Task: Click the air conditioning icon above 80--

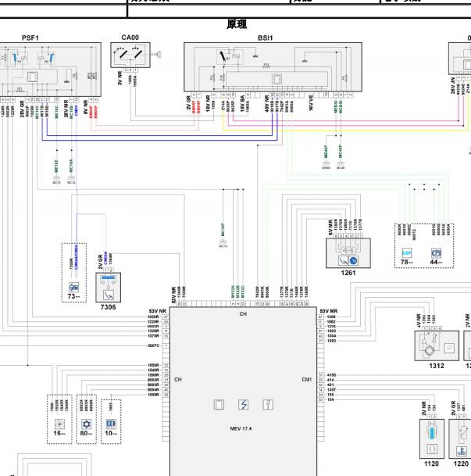Action: coord(87,424)
